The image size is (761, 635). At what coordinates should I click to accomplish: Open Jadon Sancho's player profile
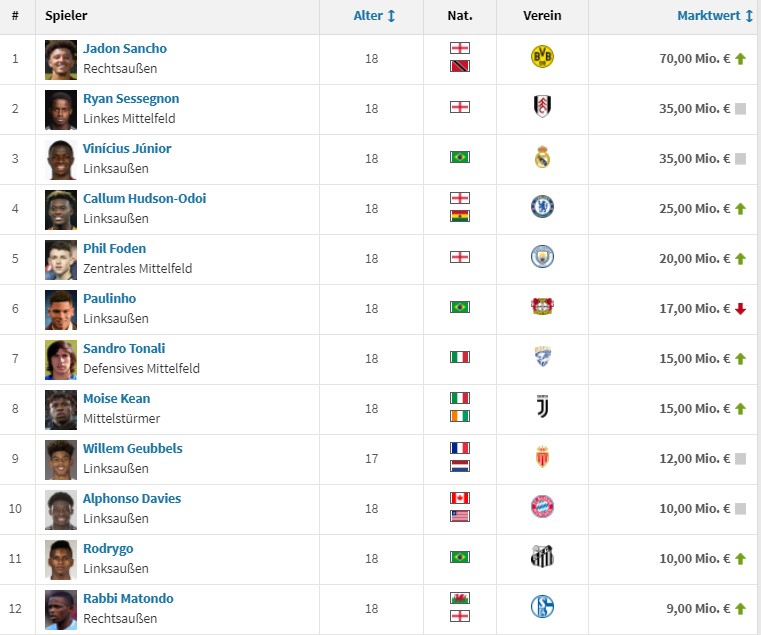pos(125,49)
